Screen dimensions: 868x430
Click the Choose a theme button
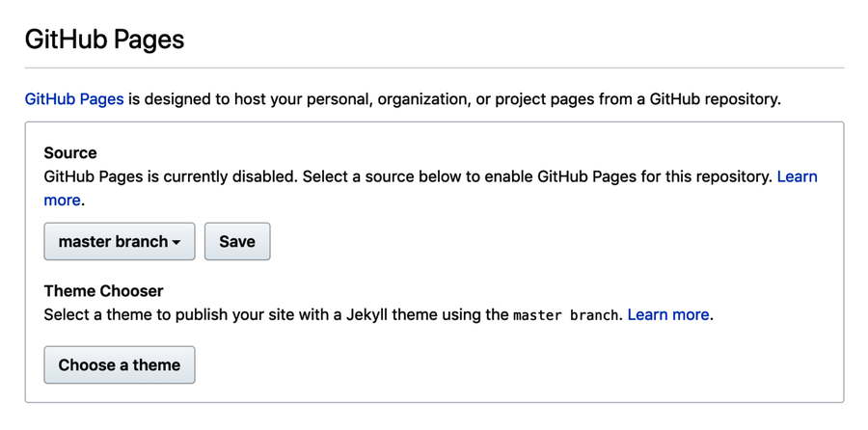120,364
